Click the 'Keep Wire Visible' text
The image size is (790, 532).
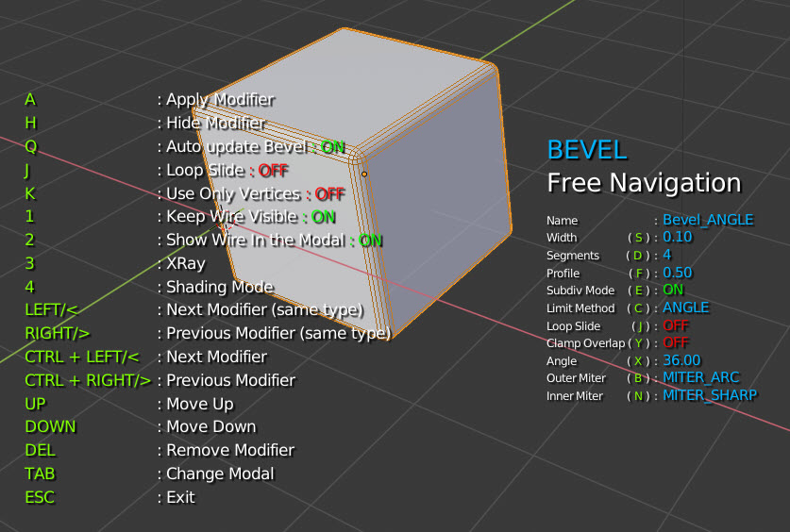coord(232,217)
